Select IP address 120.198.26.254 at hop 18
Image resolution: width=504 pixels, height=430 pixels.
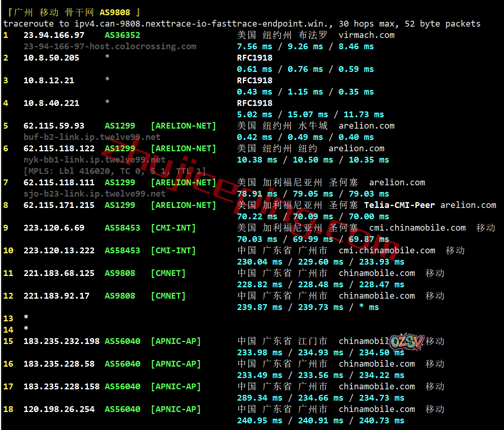pos(59,409)
